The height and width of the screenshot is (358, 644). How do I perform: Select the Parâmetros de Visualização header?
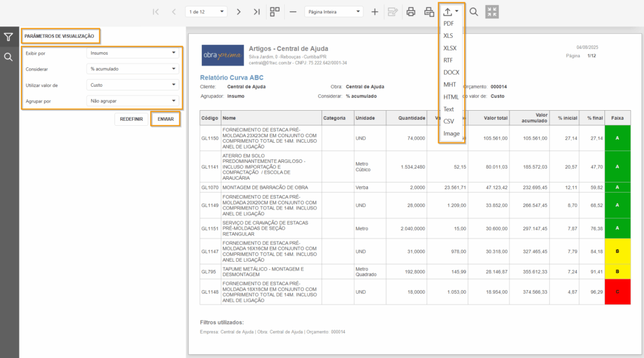(x=59, y=36)
